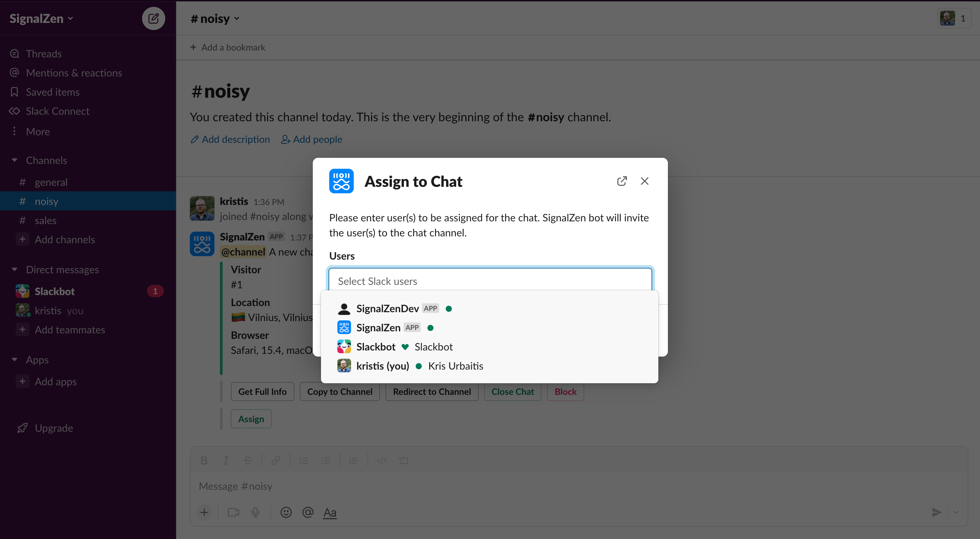Open the emoji picker

pyautogui.click(x=286, y=512)
